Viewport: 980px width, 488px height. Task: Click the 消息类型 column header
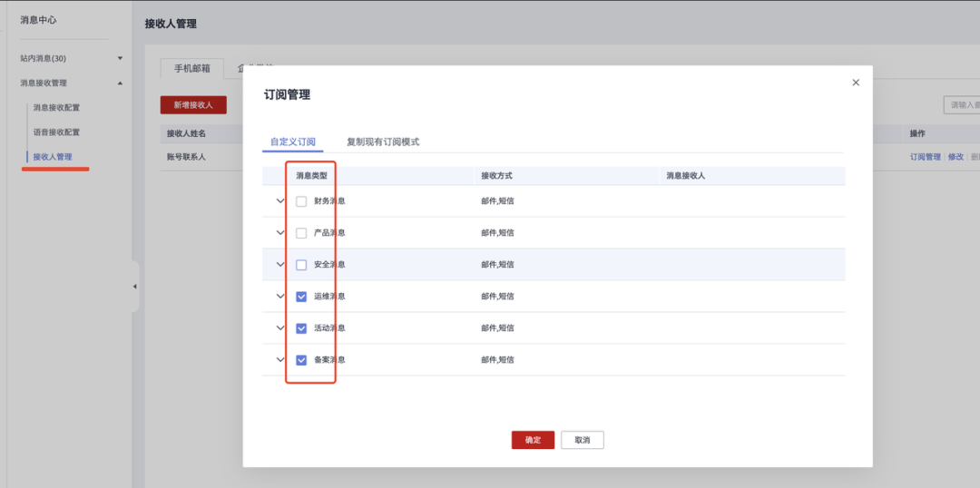[x=311, y=176]
